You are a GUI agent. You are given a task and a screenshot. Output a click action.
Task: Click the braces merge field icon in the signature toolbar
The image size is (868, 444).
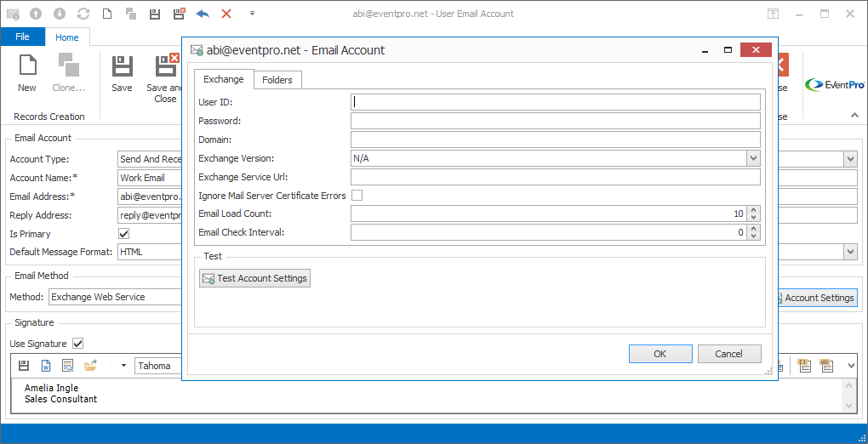804,366
